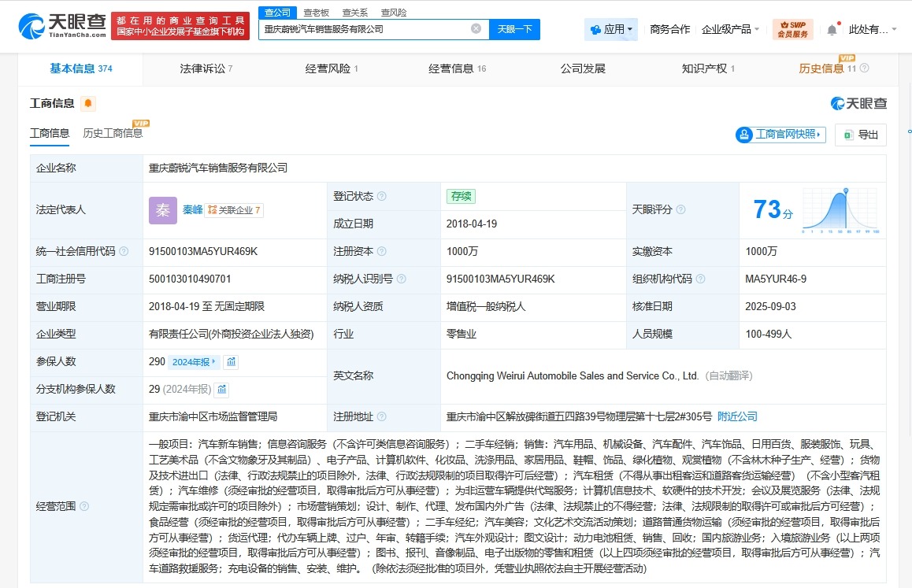Open the 附近公司 link

pyautogui.click(x=736, y=416)
